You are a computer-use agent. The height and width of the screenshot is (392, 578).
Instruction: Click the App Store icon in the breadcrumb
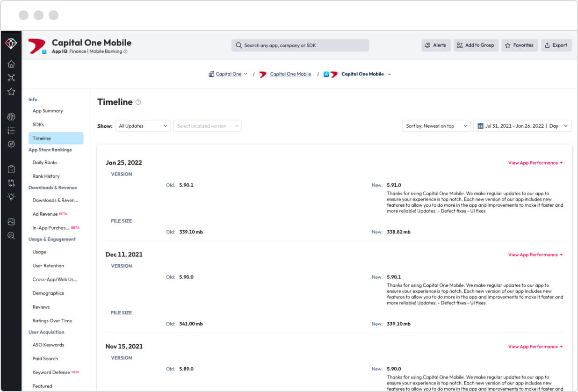pyautogui.click(x=326, y=74)
